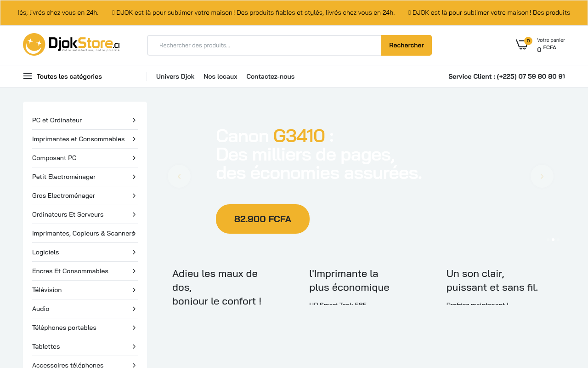This screenshot has height=368, width=588.
Task: Expand Imprimantes et Consommables category
Action: point(85,139)
